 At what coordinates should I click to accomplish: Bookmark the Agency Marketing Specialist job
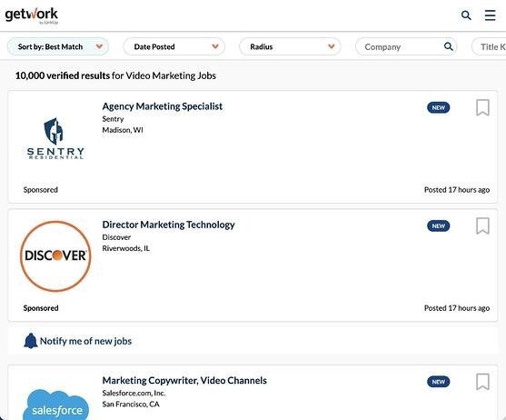tap(482, 107)
